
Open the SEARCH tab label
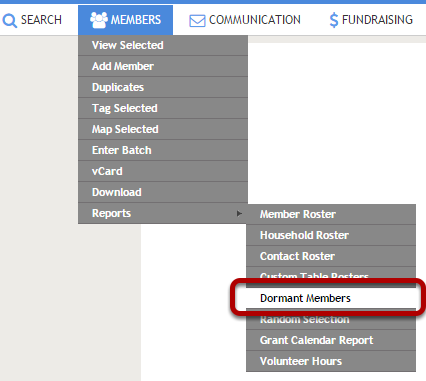[41, 20]
